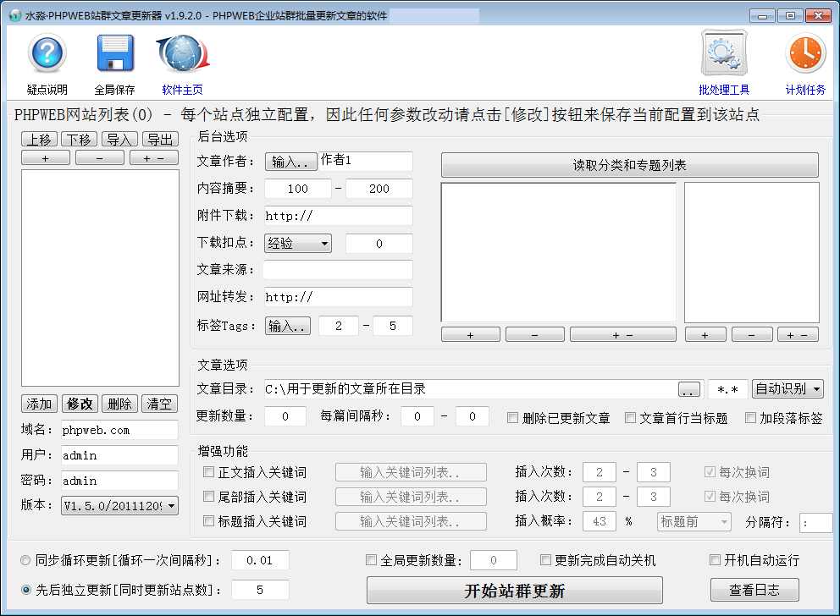Image resolution: width=840 pixels, height=616 pixels.
Task: Enable 尾部插入关键词 checkbox
Action: coord(208,496)
